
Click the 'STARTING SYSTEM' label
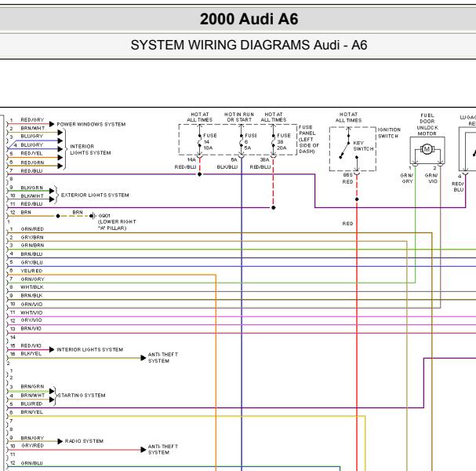(x=82, y=396)
